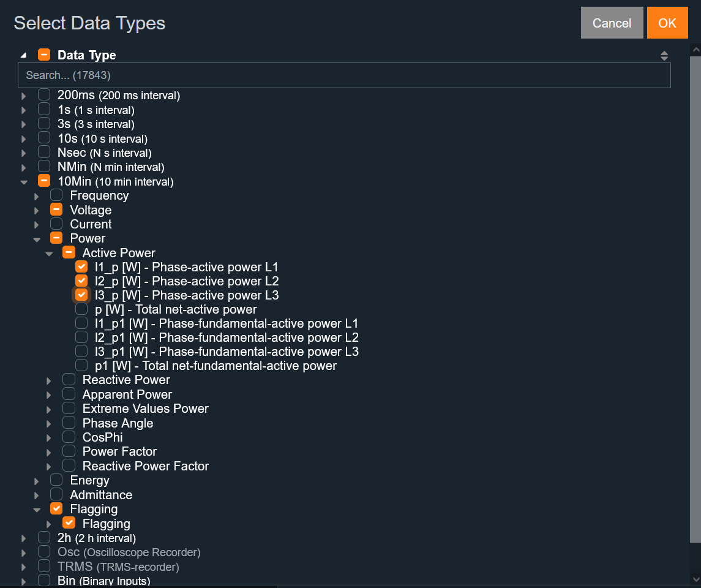The height and width of the screenshot is (588, 701).
Task: Check the Reactive Power checkbox
Action: (x=69, y=380)
